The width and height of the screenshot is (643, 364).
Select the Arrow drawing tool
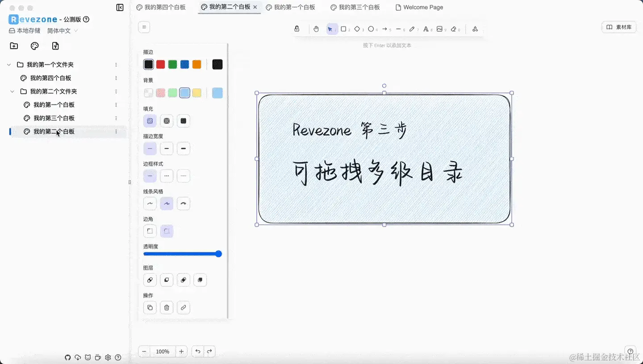(x=384, y=29)
